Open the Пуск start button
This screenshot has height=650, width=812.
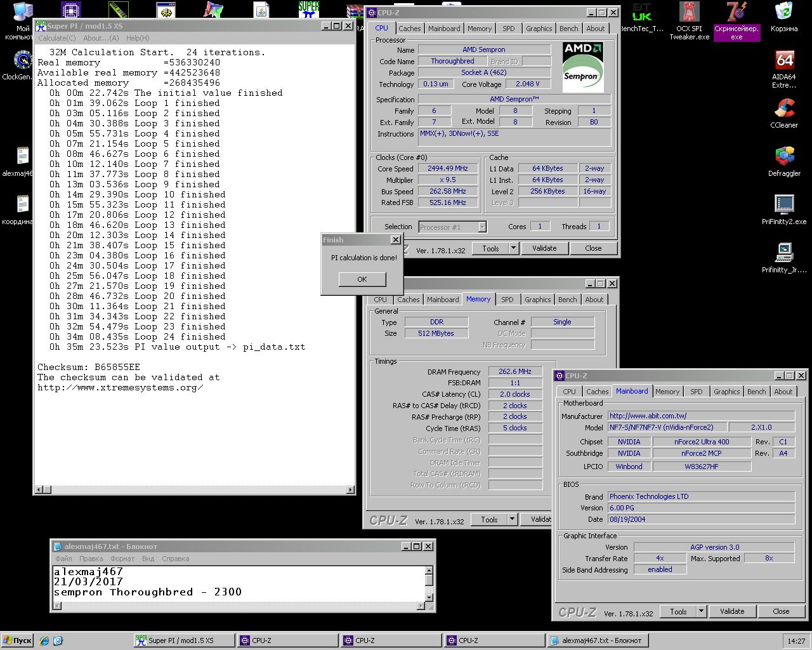pos(18,640)
